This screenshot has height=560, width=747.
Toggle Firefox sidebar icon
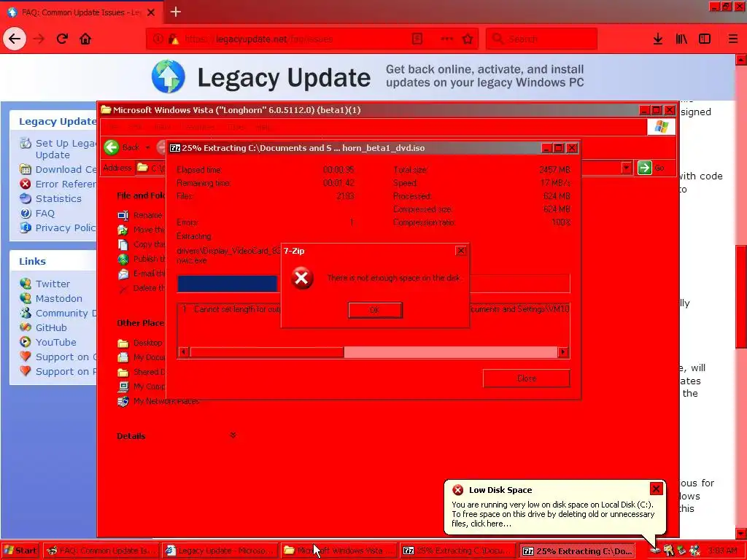click(705, 39)
